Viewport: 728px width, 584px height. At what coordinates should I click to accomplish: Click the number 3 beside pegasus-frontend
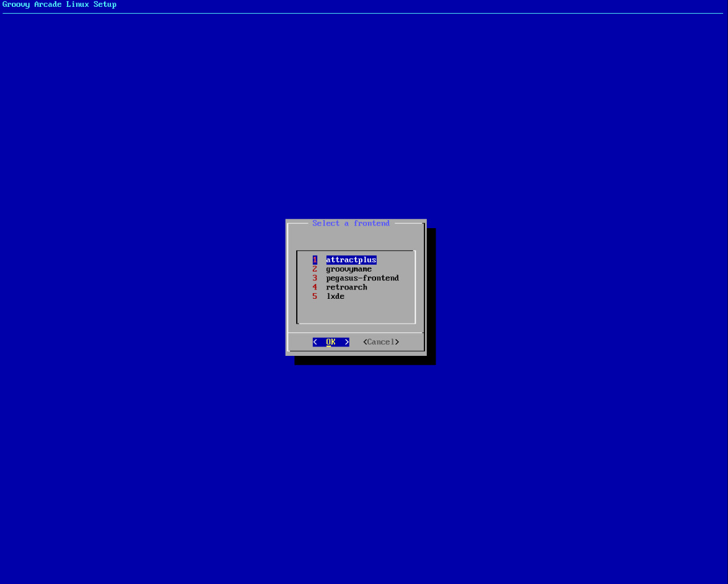tap(314, 278)
